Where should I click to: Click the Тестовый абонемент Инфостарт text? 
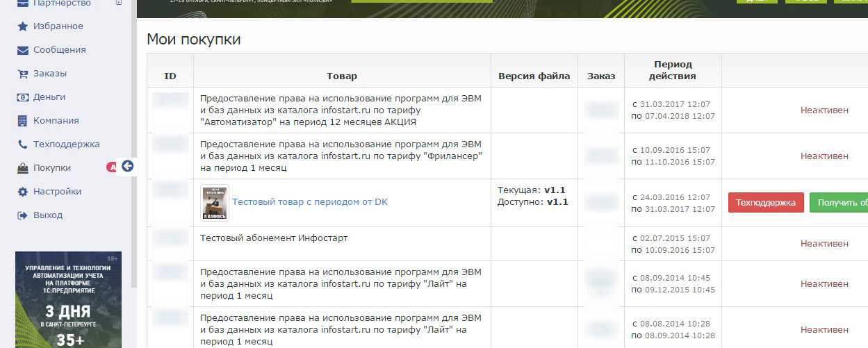point(274,238)
